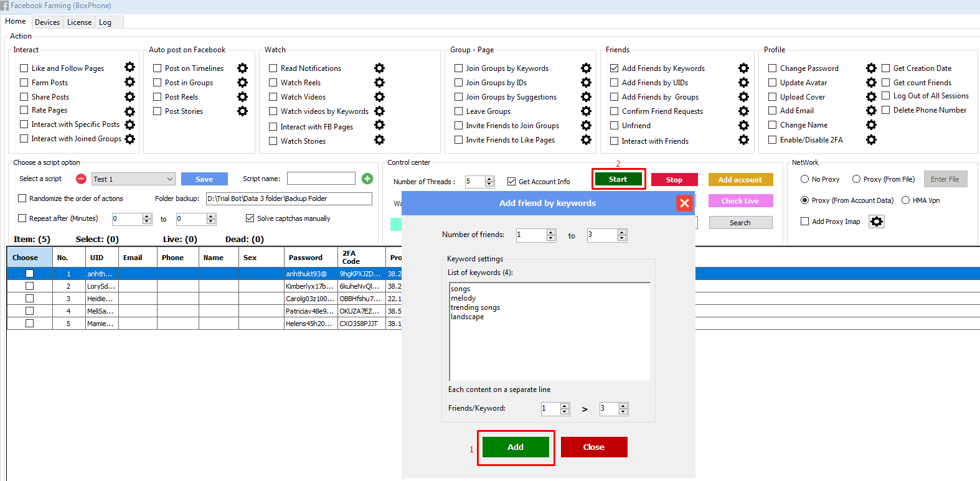
Task: Open settings gear for Like and Follow Pages
Action: pos(130,67)
